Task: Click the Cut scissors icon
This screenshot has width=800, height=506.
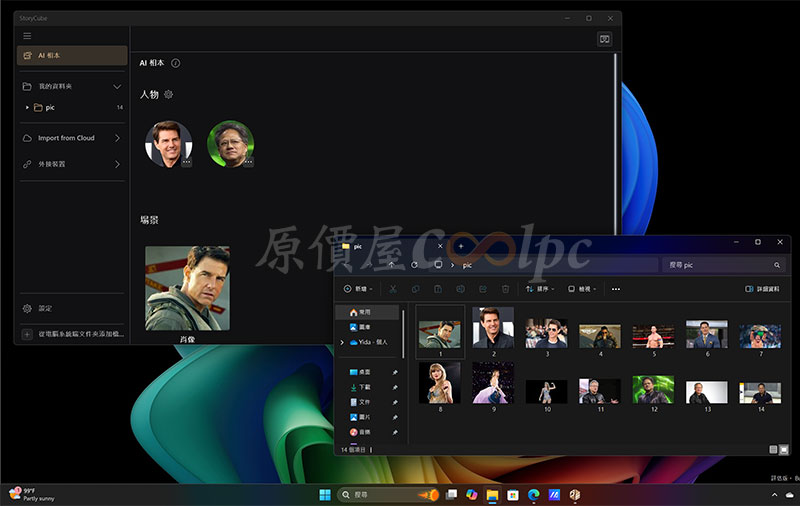Action: [393, 289]
